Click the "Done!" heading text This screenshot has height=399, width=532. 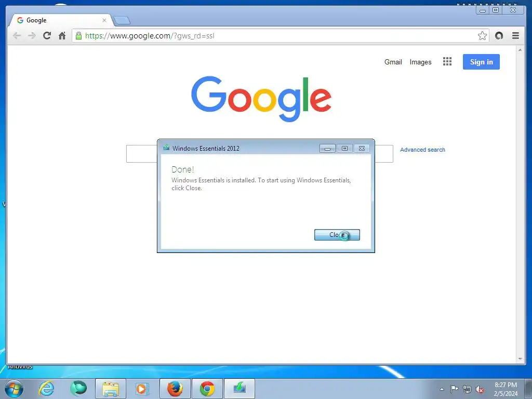[x=182, y=169]
